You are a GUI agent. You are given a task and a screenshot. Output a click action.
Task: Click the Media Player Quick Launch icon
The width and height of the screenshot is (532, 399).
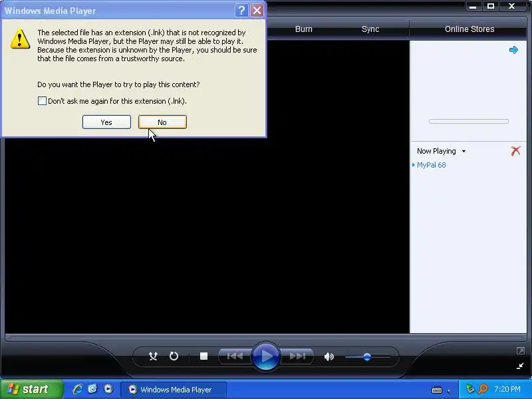click(108, 389)
